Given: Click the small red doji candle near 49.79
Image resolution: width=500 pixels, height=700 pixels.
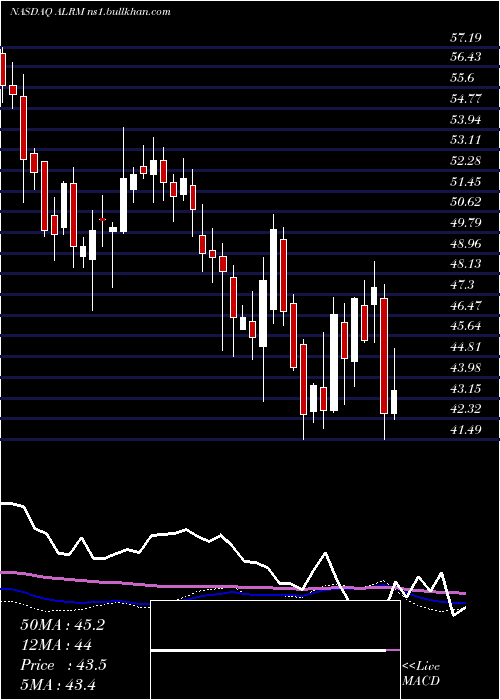Looking at the screenshot, I should (103, 220).
